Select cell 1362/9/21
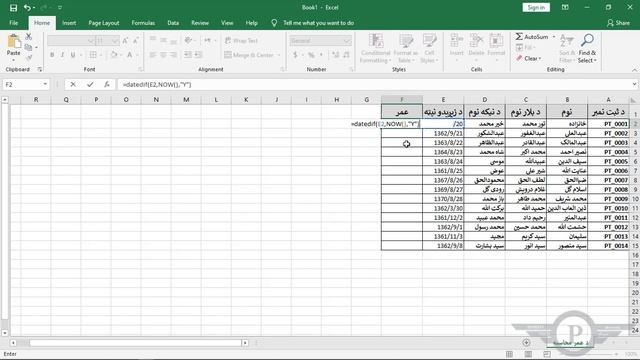 [443, 133]
